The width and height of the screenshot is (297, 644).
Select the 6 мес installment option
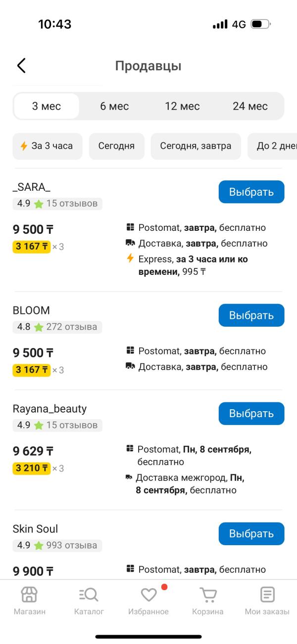click(114, 106)
